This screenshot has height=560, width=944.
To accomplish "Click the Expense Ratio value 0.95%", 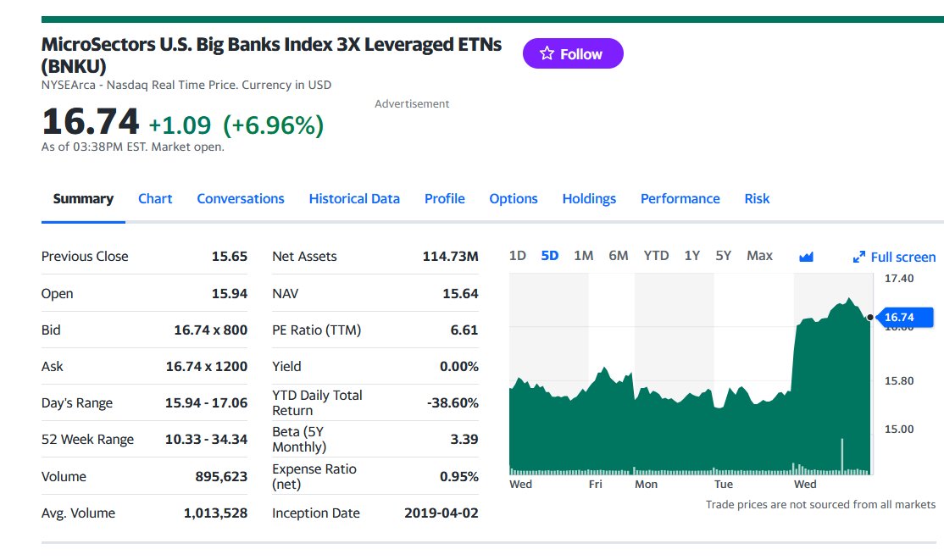I will (458, 477).
